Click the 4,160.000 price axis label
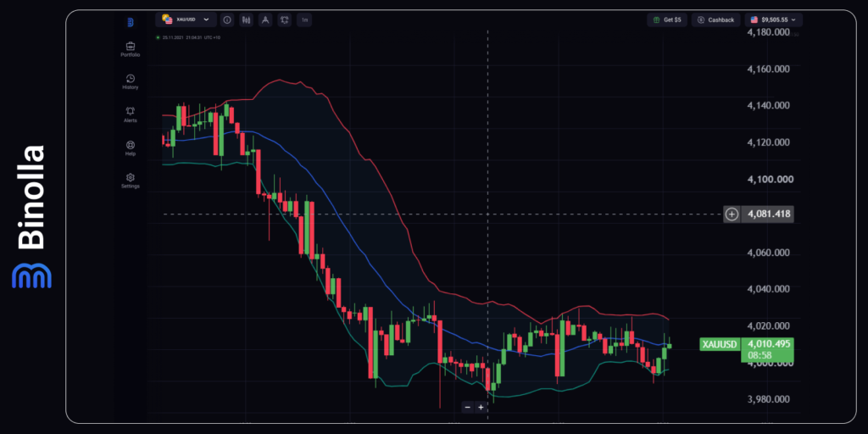 [x=767, y=70]
